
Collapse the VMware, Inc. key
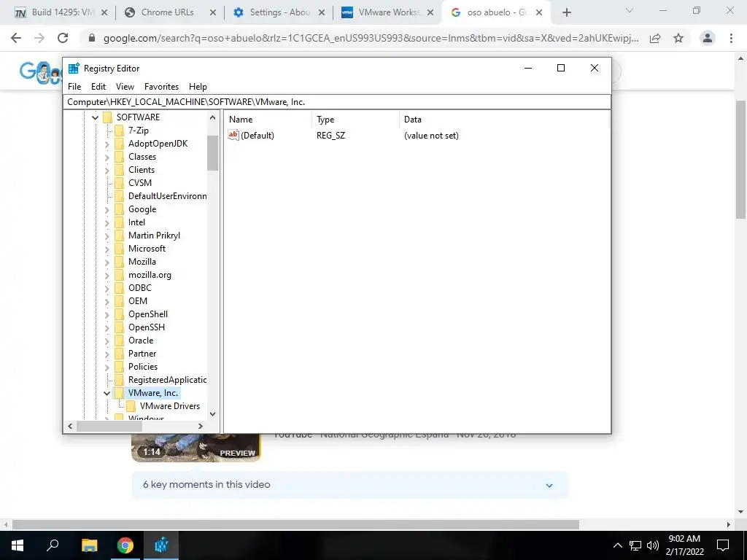click(107, 393)
